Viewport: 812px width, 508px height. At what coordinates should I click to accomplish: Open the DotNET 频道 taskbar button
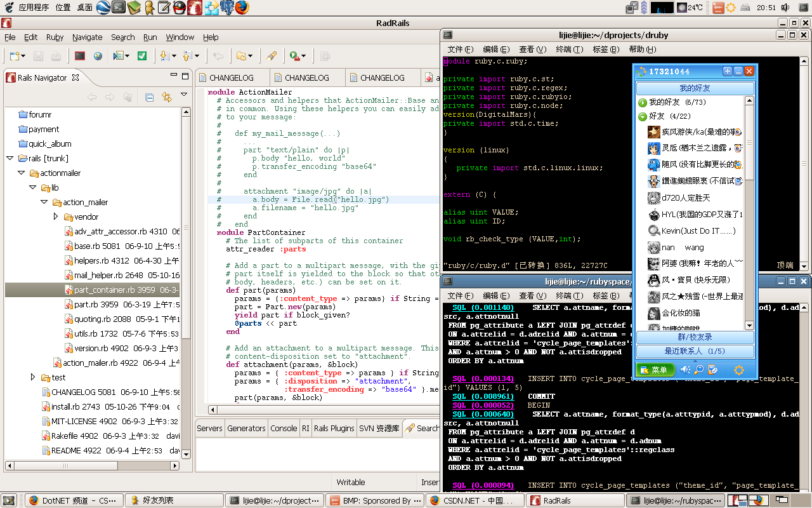click(x=75, y=500)
